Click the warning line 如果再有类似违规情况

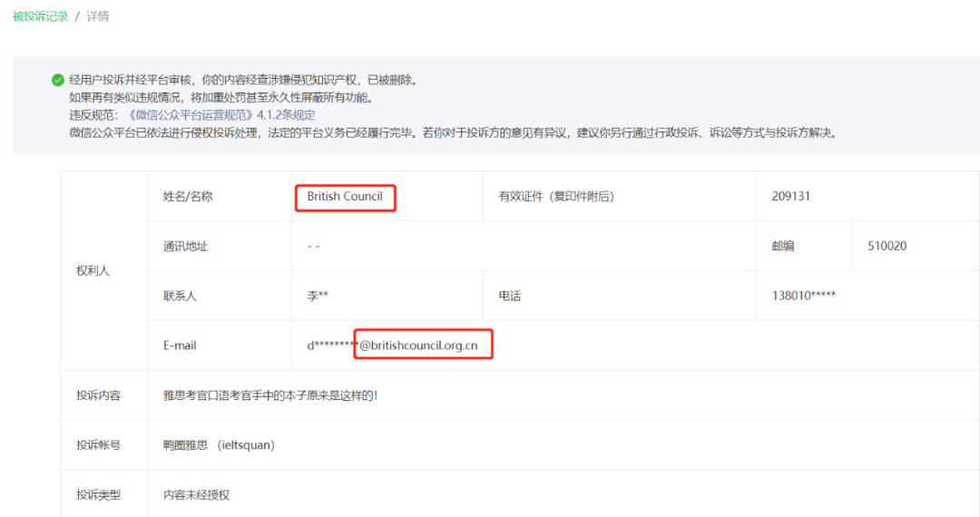click(x=223, y=97)
